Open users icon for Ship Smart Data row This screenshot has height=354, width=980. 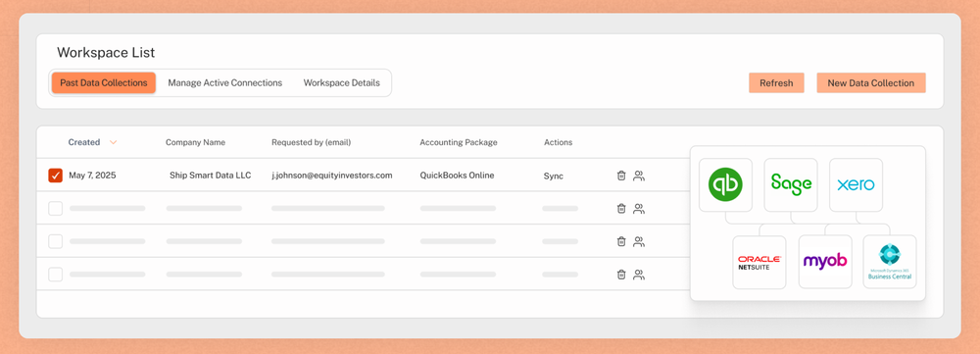639,176
